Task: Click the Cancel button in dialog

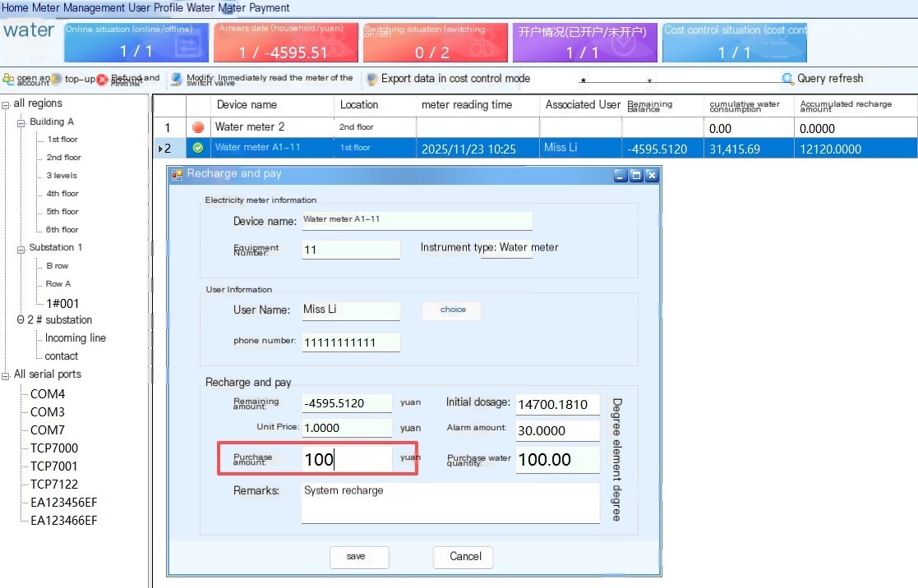Action: 463,557
